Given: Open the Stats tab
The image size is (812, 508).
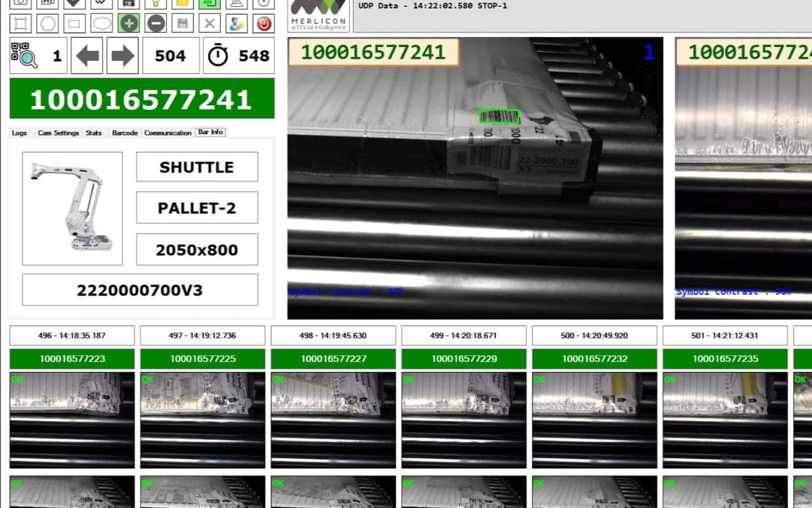Looking at the screenshot, I should coord(94,133).
